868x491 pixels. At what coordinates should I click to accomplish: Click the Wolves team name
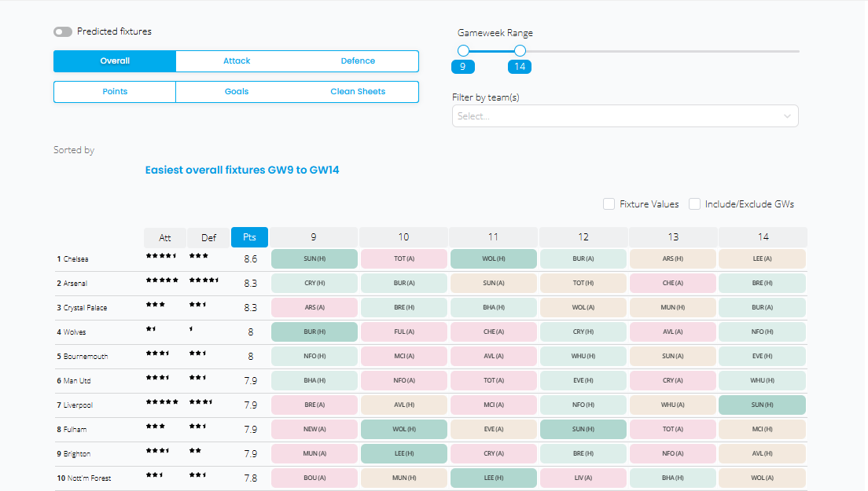75,332
